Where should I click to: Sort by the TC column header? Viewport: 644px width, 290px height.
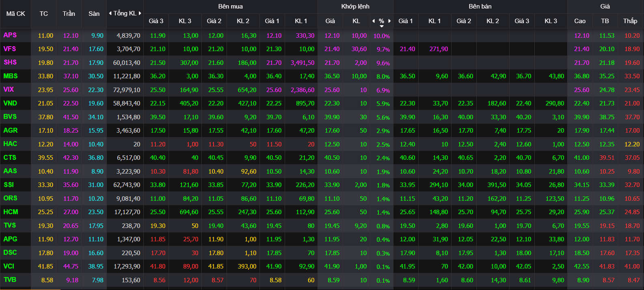click(x=44, y=14)
